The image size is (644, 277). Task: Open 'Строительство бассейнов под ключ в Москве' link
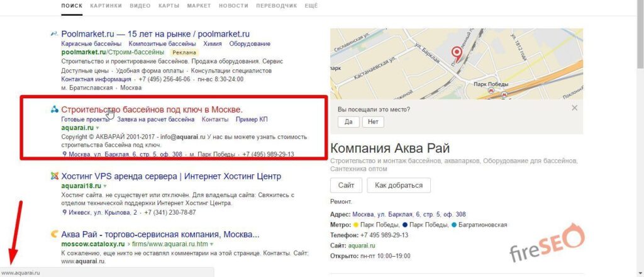(x=152, y=110)
